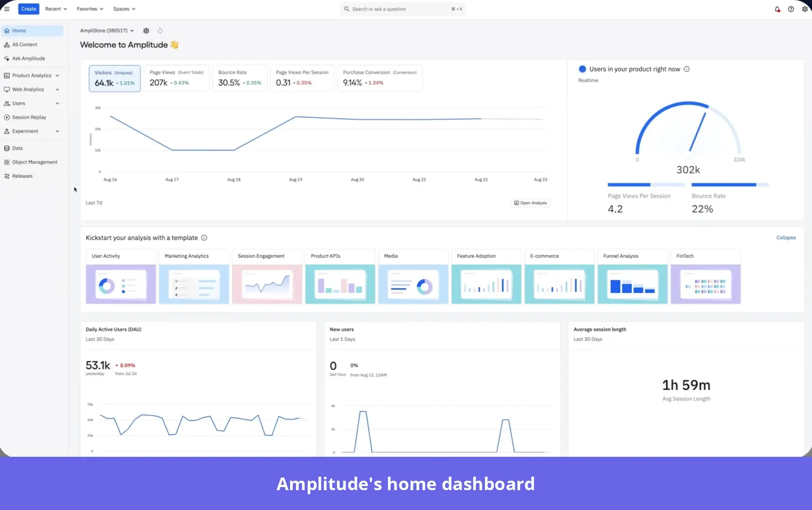Open the E-commerce template thumbnail
The image size is (812, 510).
pyautogui.click(x=559, y=284)
